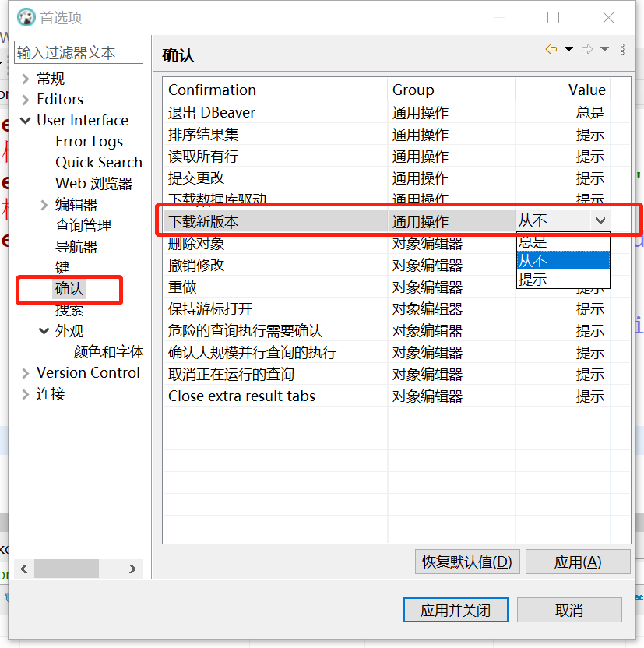Expand the Version Control node

pyautogui.click(x=26, y=373)
